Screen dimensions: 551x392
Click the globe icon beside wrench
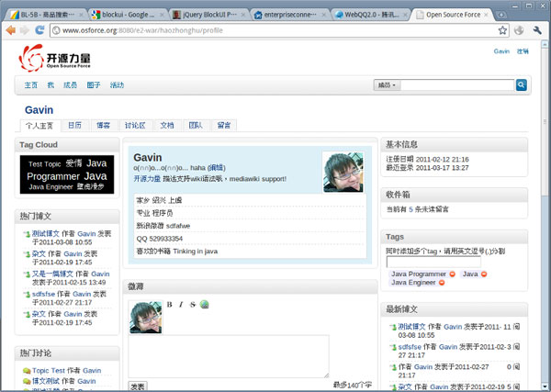519,30
